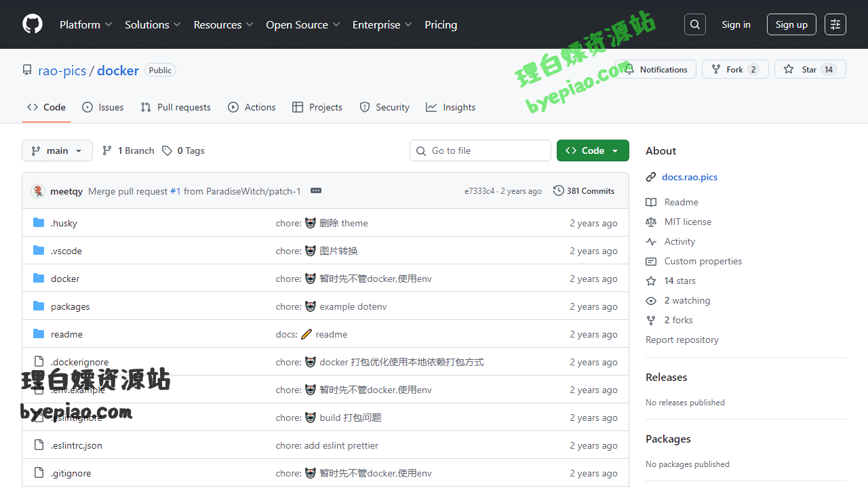Switch to the Security tab
This screenshot has height=488, width=868.
[x=384, y=107]
